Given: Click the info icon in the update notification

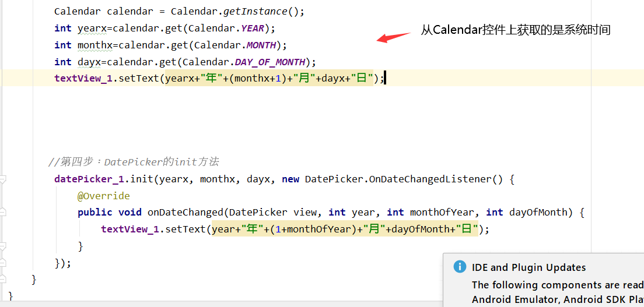Looking at the screenshot, I should tap(460, 267).
